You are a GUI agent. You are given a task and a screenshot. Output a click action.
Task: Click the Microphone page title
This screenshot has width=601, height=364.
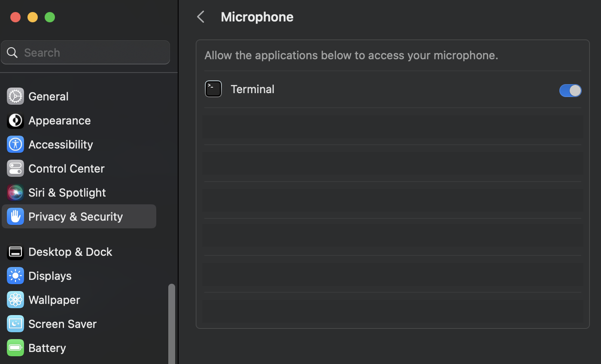pos(257,17)
